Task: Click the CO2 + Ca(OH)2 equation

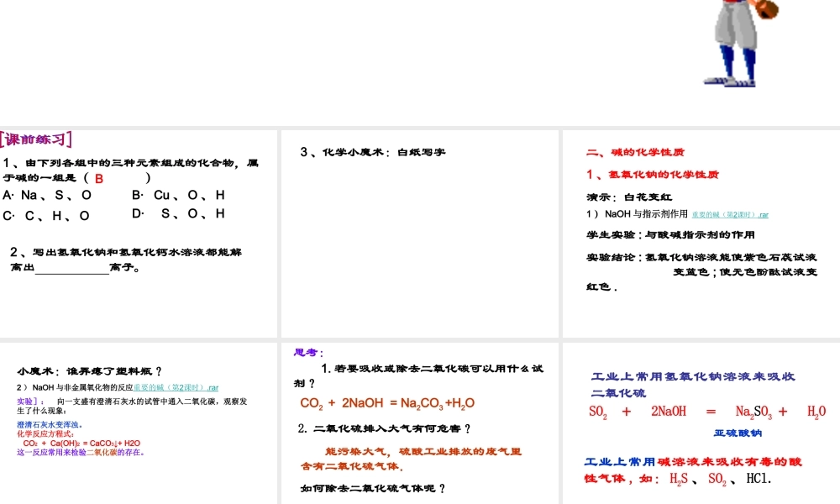Action: pos(81,443)
